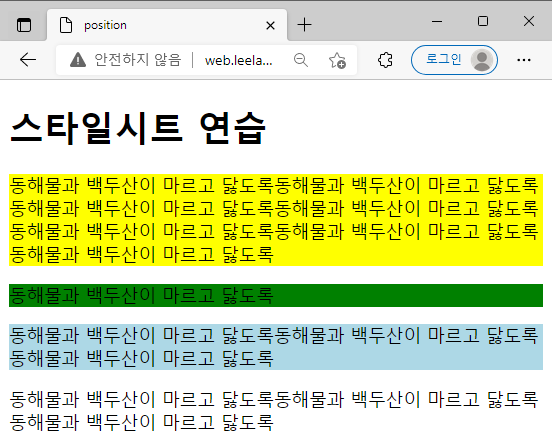Open the Extensions puzzle icon
The height and width of the screenshot is (441, 552).
(x=385, y=60)
